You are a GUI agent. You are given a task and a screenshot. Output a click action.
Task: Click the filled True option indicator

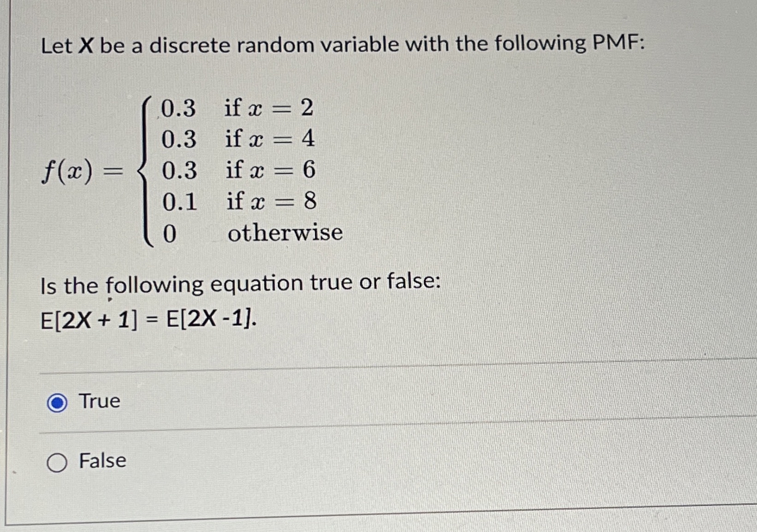(x=57, y=402)
